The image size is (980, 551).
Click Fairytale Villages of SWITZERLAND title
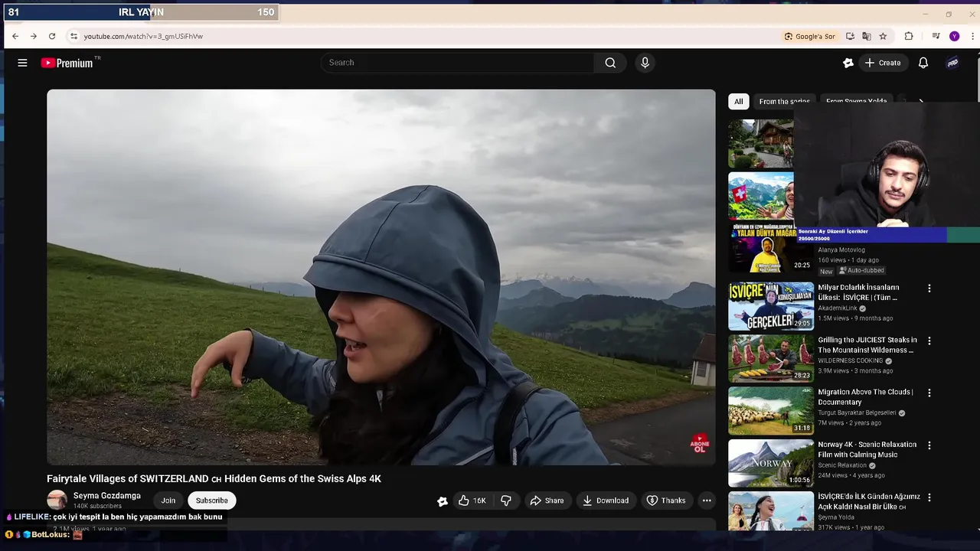click(214, 478)
